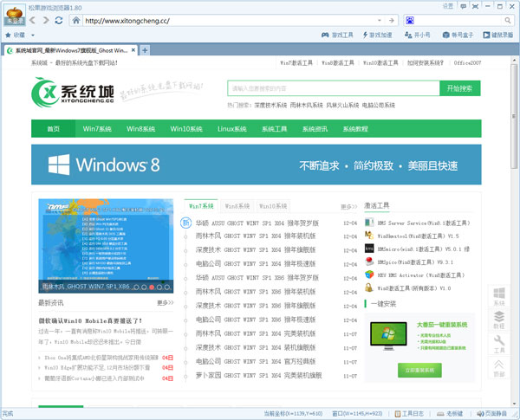Select the active red slideshow dot

152,287
